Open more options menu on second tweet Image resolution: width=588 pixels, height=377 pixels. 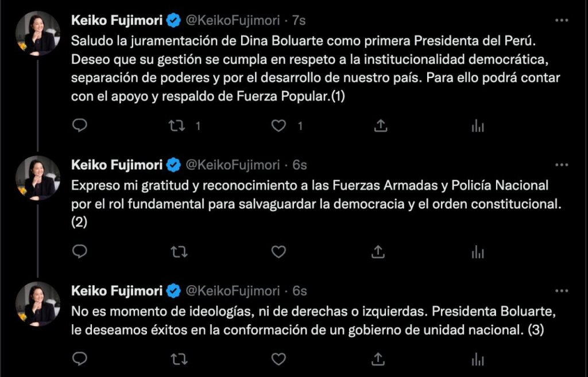coord(562,166)
